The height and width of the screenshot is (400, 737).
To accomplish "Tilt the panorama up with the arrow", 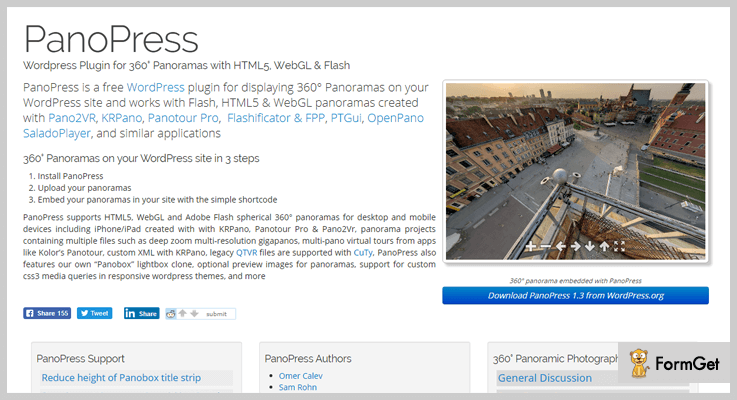I will tap(604, 246).
